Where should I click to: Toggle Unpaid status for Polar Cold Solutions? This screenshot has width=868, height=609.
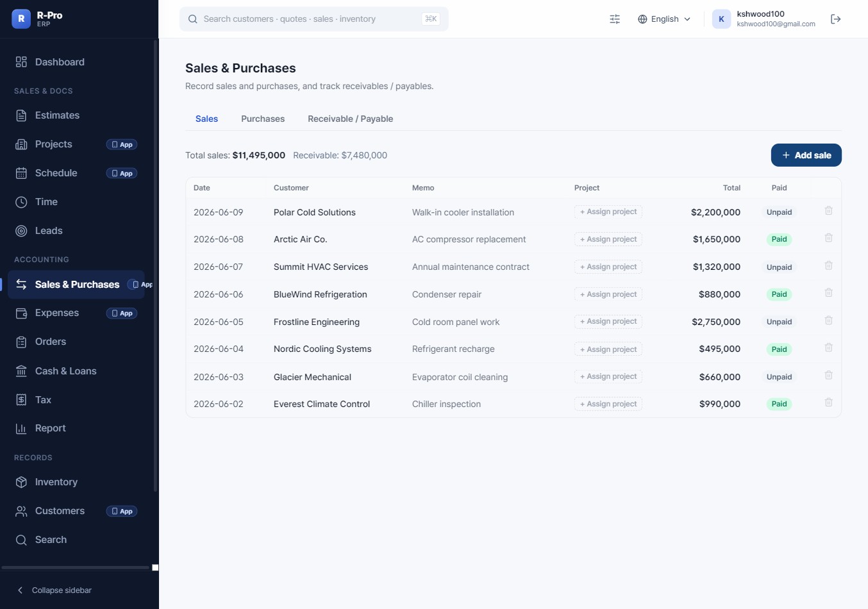(779, 212)
